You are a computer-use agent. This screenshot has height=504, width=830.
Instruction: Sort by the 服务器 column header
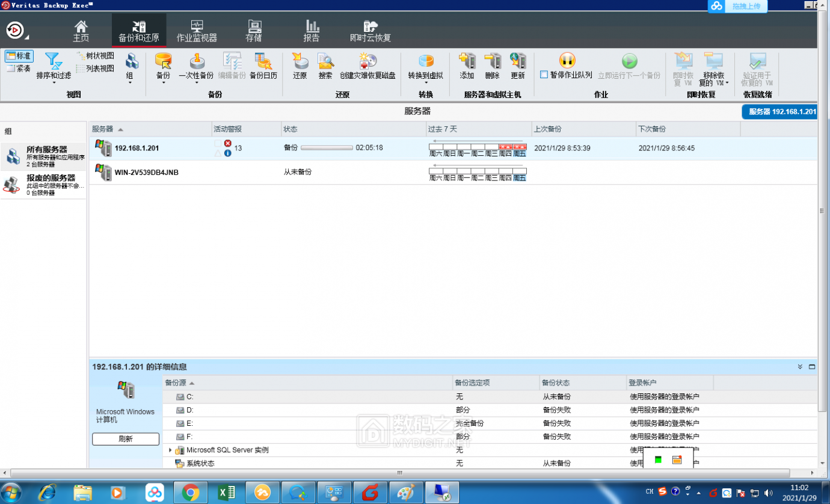pyautogui.click(x=150, y=129)
